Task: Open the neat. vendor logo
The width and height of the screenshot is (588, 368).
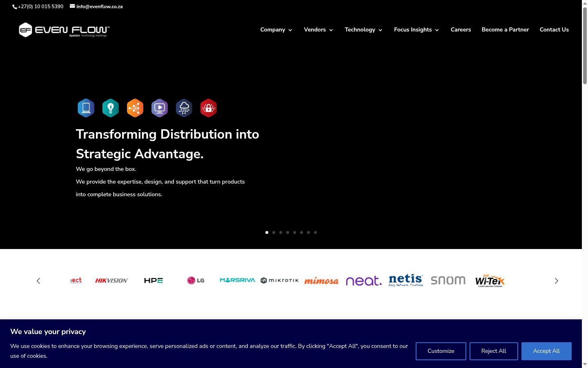Action: [364, 280]
